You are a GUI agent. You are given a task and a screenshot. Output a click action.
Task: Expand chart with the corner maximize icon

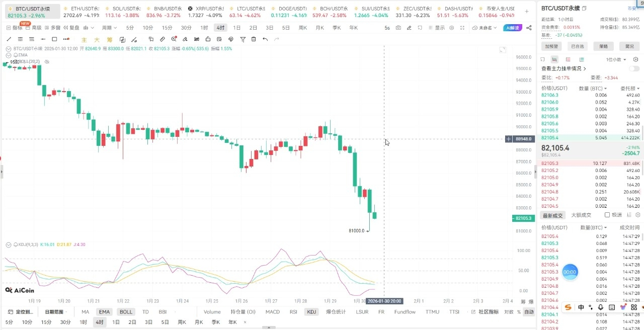click(x=503, y=50)
